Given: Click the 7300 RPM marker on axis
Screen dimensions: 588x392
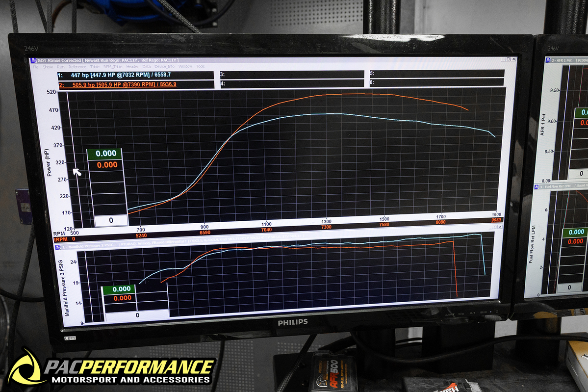Looking at the screenshot, I should point(326,227).
